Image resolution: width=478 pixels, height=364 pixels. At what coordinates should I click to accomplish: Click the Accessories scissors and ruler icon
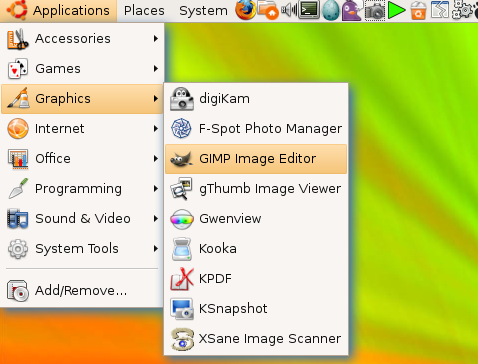(x=18, y=39)
